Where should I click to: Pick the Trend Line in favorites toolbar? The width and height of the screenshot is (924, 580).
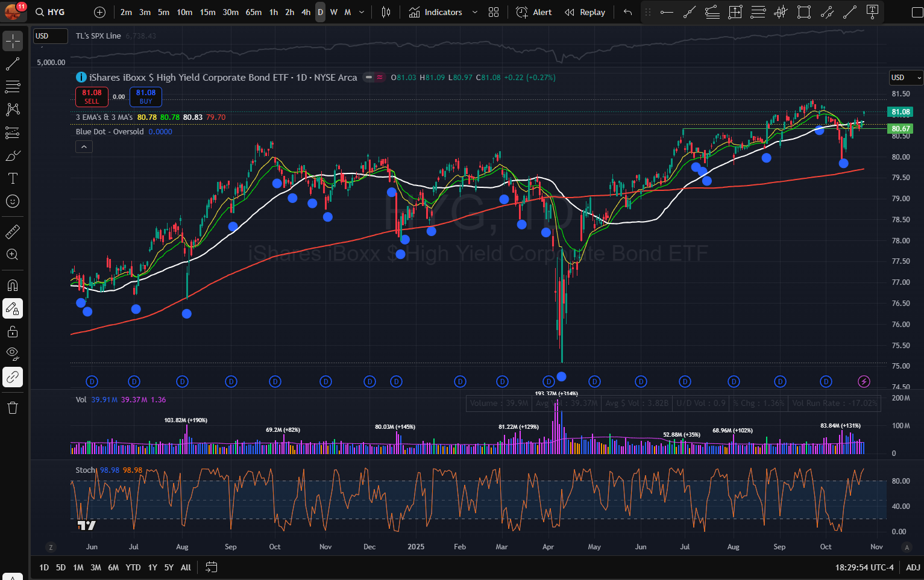[690, 12]
